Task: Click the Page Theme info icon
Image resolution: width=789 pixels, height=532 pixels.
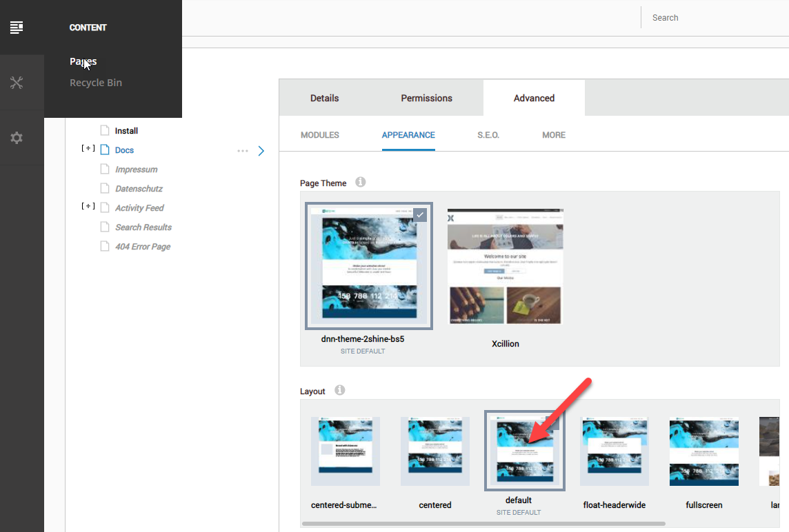Action: pyautogui.click(x=360, y=183)
